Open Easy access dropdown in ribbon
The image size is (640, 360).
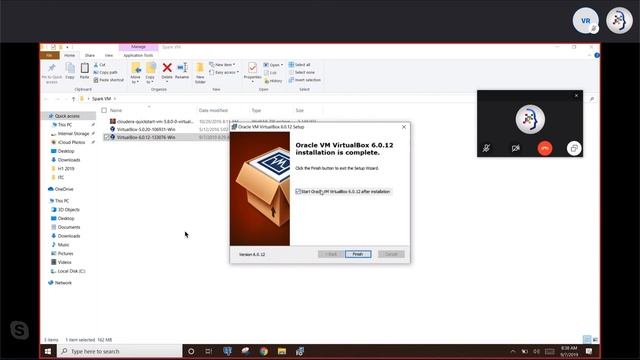(x=224, y=72)
